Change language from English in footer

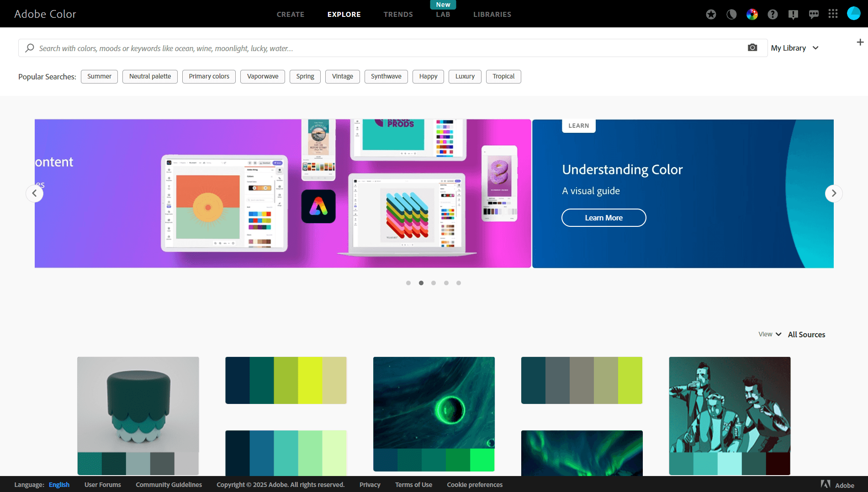click(59, 485)
